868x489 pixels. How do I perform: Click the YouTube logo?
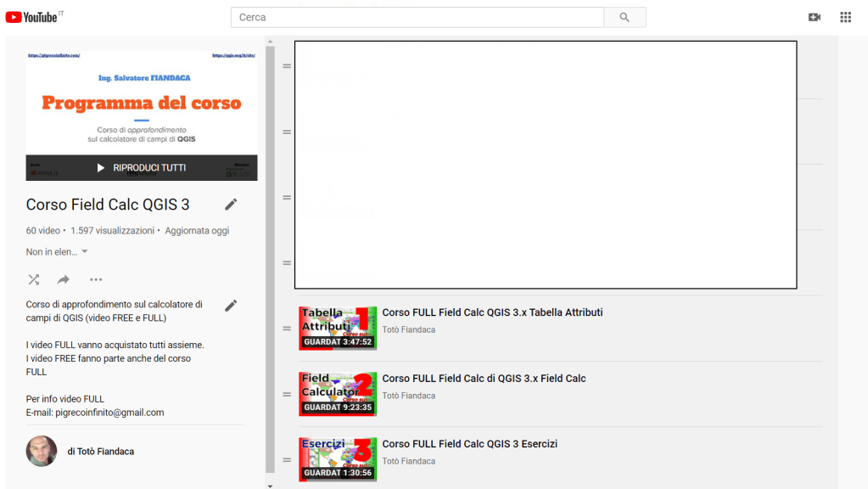click(34, 17)
